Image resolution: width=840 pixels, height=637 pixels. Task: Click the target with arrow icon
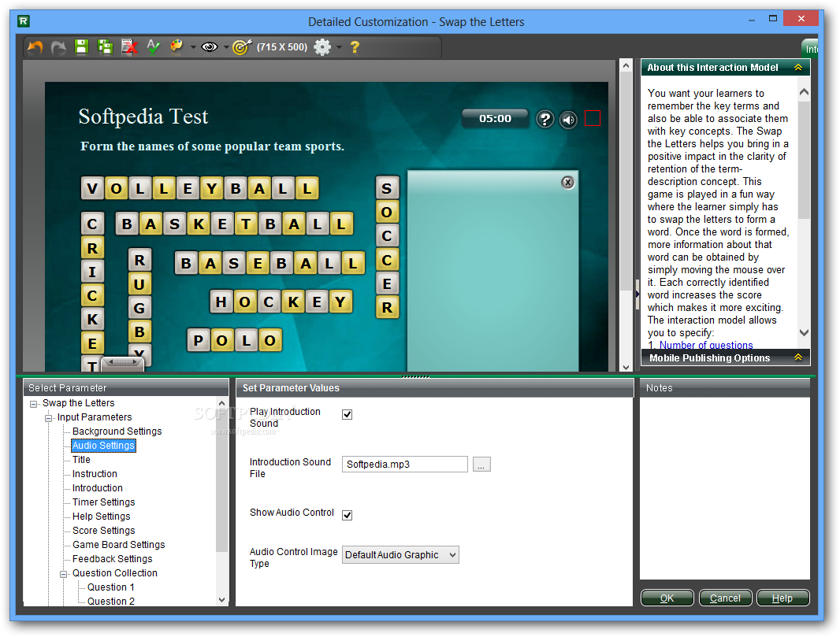(x=242, y=47)
